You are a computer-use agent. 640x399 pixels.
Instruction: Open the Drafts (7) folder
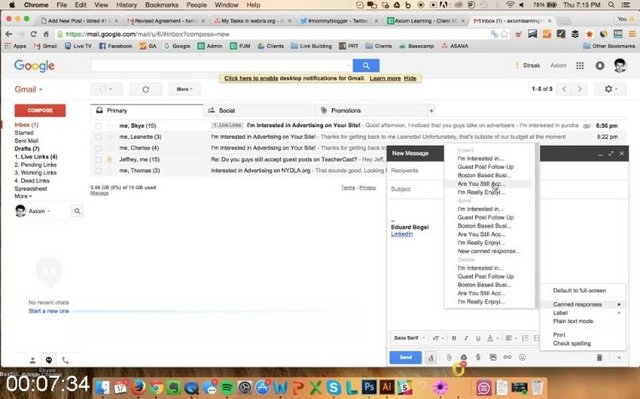click(x=27, y=149)
